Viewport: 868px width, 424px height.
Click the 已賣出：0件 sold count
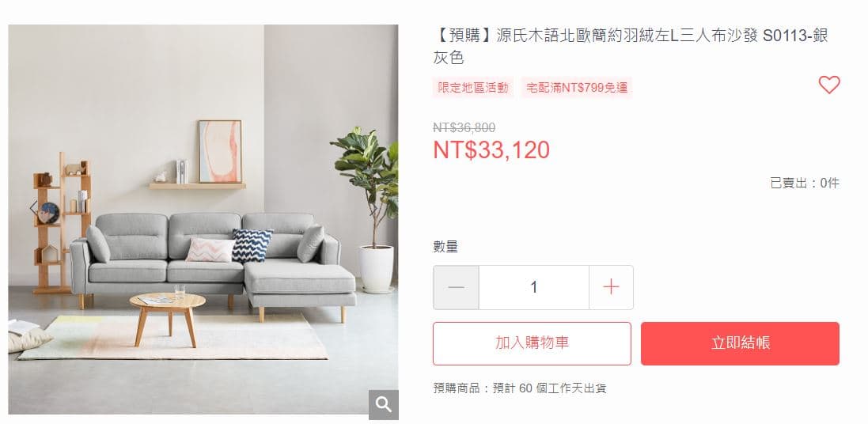[805, 183]
